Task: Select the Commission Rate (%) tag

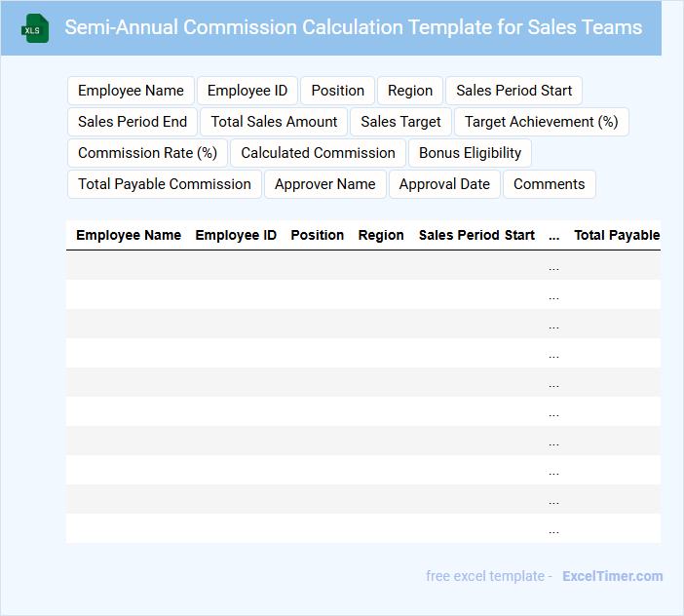Action: pos(147,153)
